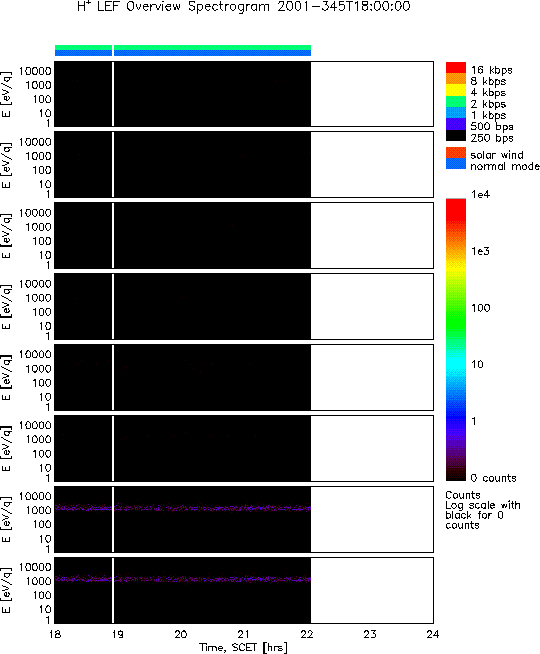Click the rainbow counts color bar
This screenshot has height=654, width=540.
click(x=456, y=340)
